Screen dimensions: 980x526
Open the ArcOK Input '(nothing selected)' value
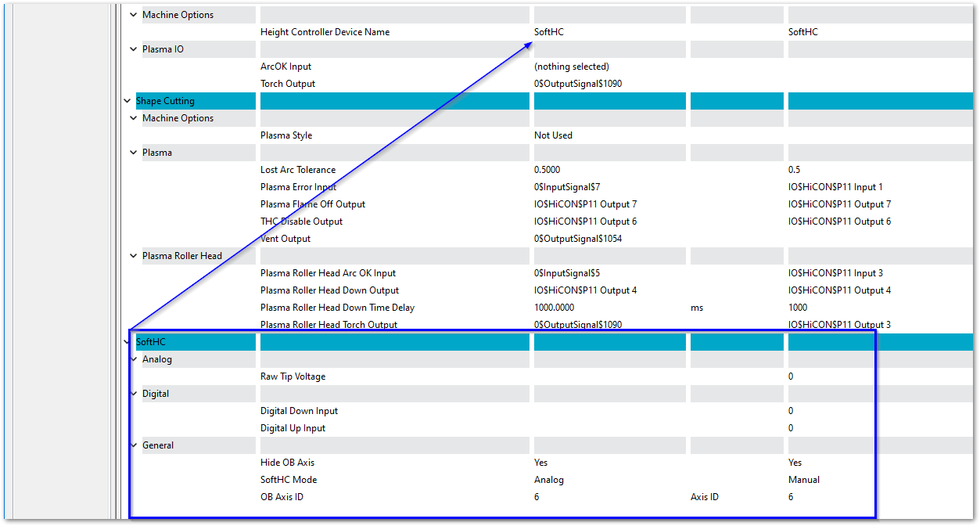click(571, 67)
